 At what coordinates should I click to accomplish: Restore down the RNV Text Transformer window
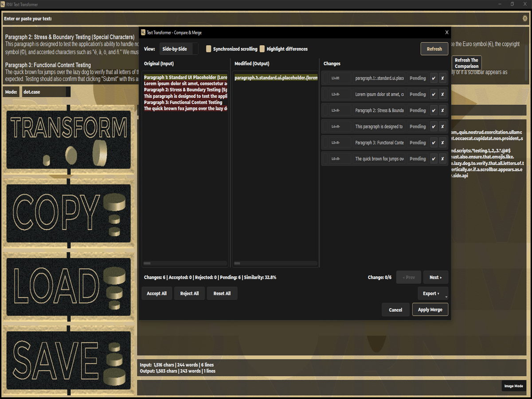pos(512,4)
